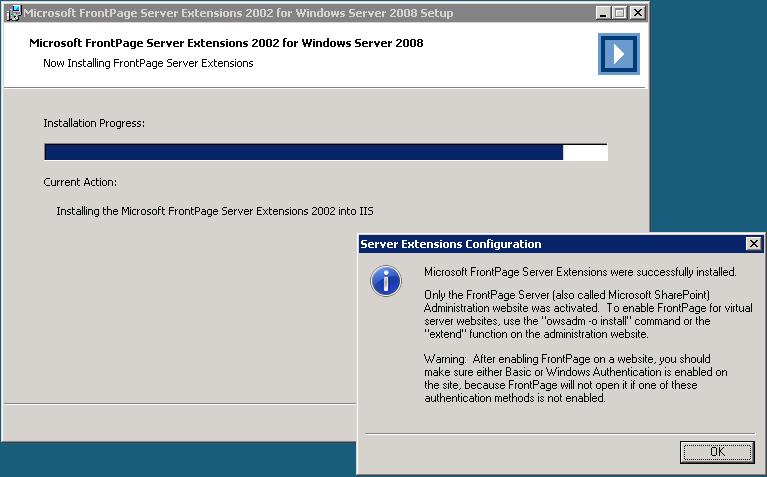The image size is (767, 477).
Task: Click the blue information icon in dialog
Action: click(x=386, y=281)
